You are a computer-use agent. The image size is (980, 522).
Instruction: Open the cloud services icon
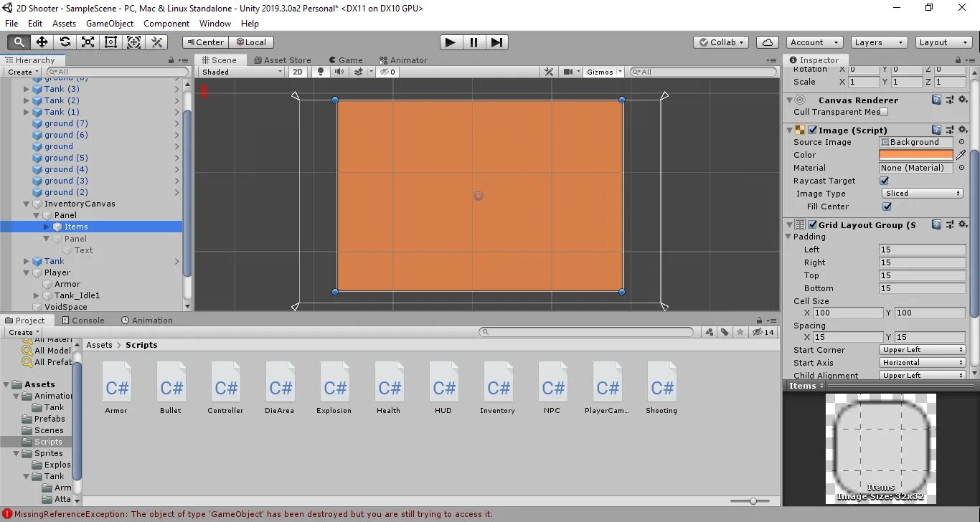pyautogui.click(x=768, y=42)
